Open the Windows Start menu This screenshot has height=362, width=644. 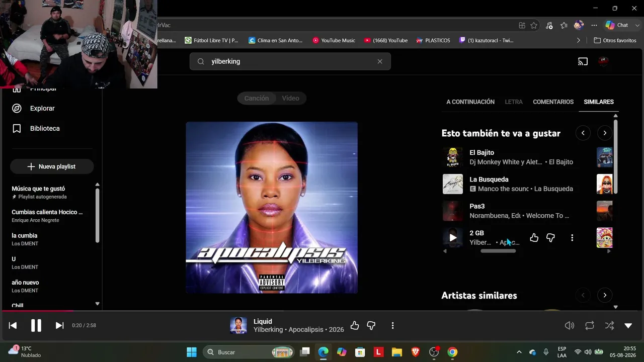(x=192, y=352)
